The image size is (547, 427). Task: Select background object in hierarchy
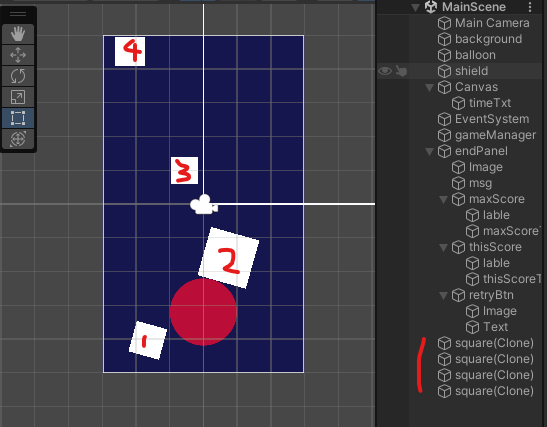(488, 39)
